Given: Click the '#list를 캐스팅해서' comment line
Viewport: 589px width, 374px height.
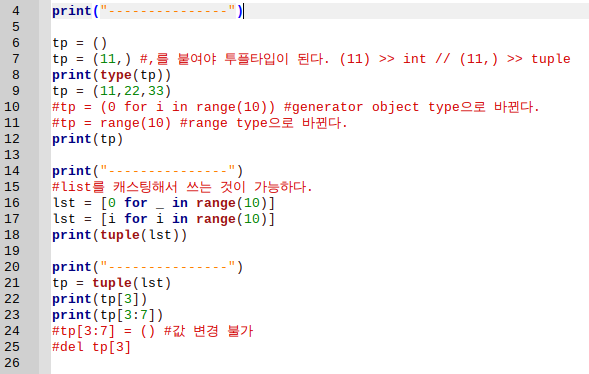Looking at the screenshot, I should point(182,187).
